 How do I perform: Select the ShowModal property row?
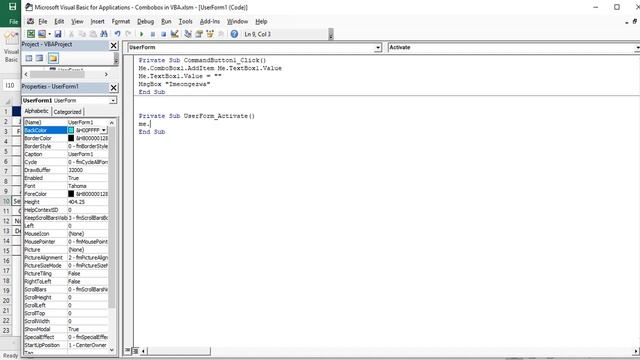(66, 329)
